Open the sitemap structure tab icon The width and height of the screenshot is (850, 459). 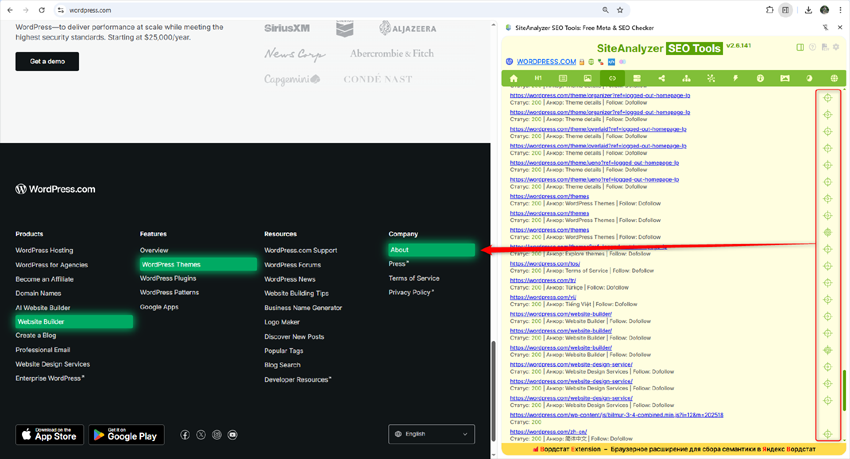pos(686,79)
